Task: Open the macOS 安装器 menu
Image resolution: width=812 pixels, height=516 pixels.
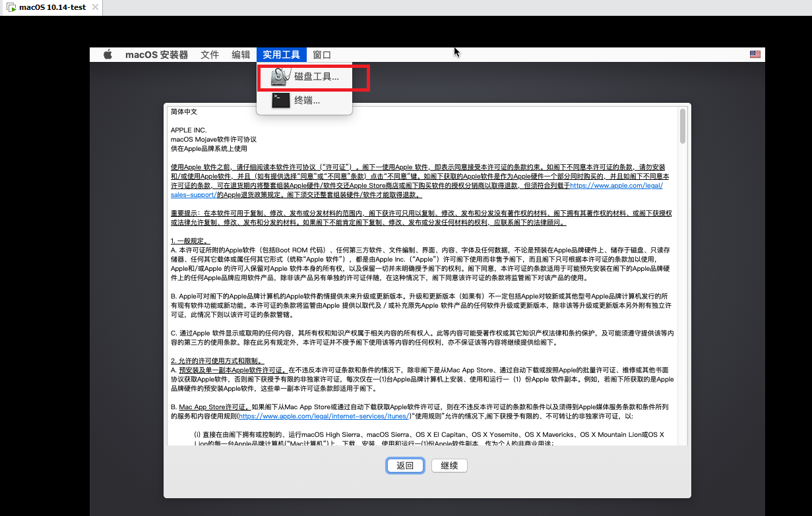Action: coord(157,55)
